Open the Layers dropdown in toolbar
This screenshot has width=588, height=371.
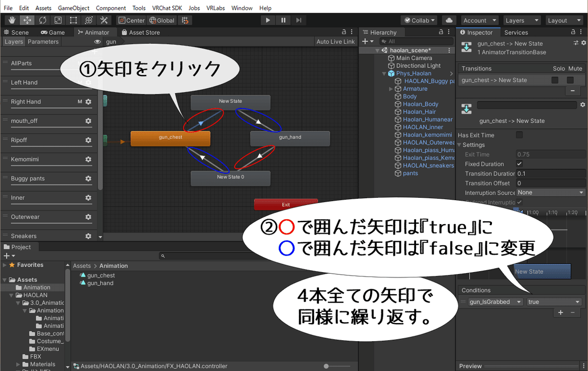(522, 20)
